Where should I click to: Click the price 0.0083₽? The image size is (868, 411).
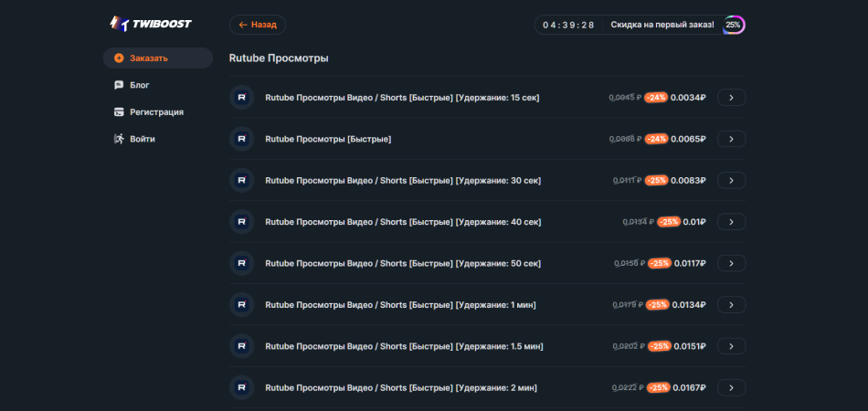(689, 180)
